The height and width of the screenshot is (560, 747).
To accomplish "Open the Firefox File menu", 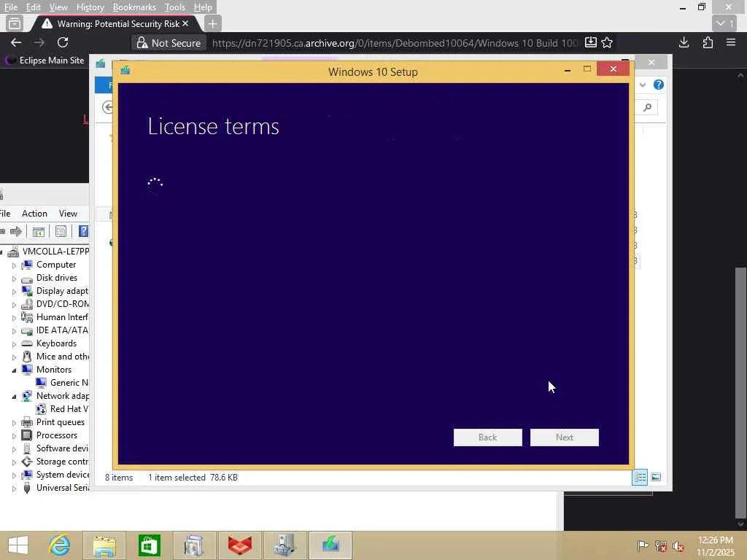I will [x=10, y=7].
